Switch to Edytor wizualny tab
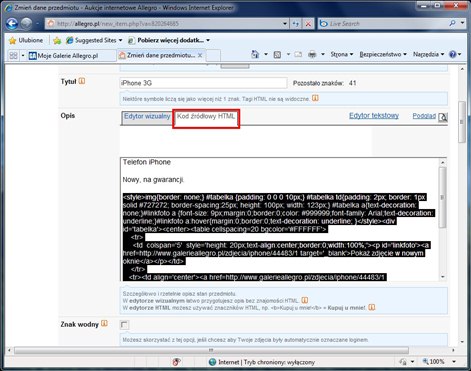 pos(147,117)
